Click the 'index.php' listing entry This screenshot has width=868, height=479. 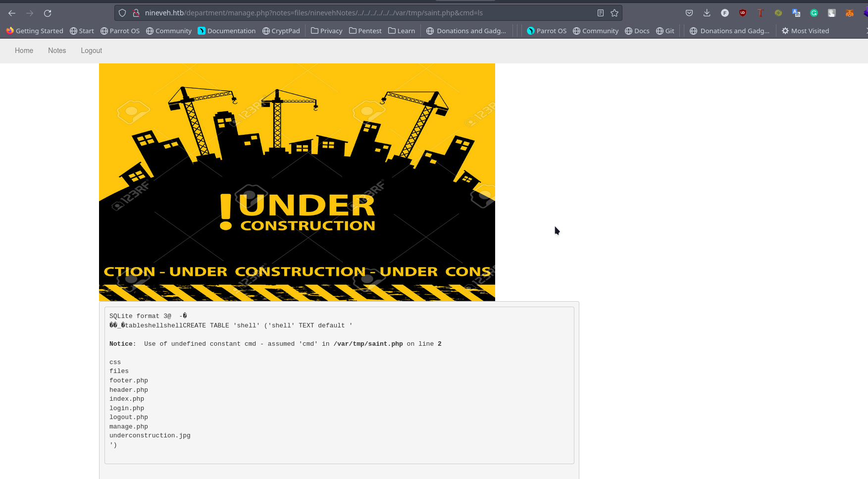tap(127, 399)
